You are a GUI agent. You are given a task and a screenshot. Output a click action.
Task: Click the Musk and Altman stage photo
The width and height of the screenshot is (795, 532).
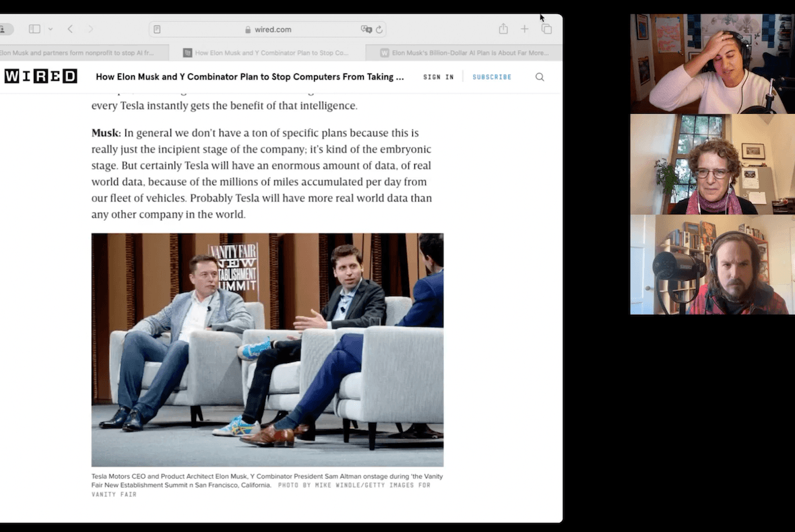[267, 350]
